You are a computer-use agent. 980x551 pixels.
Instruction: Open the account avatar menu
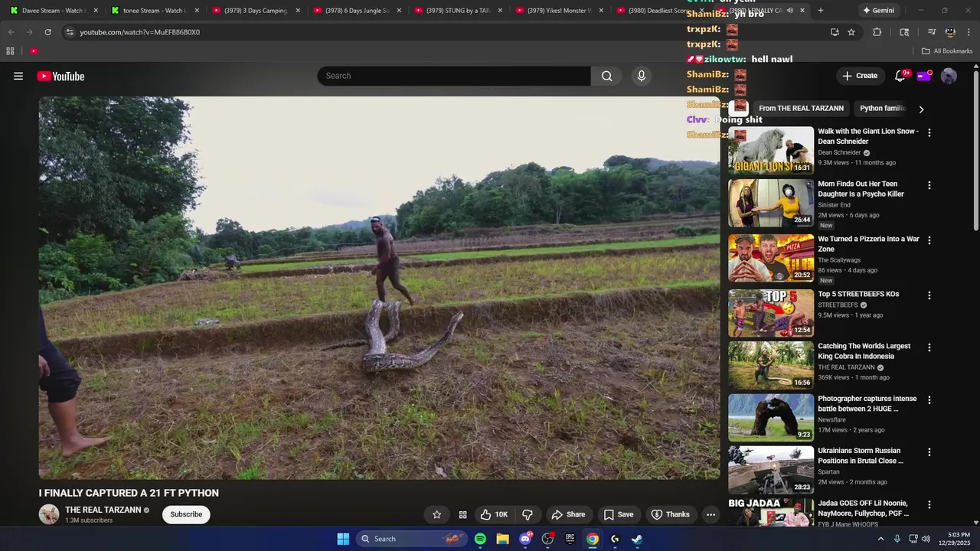pyautogui.click(x=949, y=76)
